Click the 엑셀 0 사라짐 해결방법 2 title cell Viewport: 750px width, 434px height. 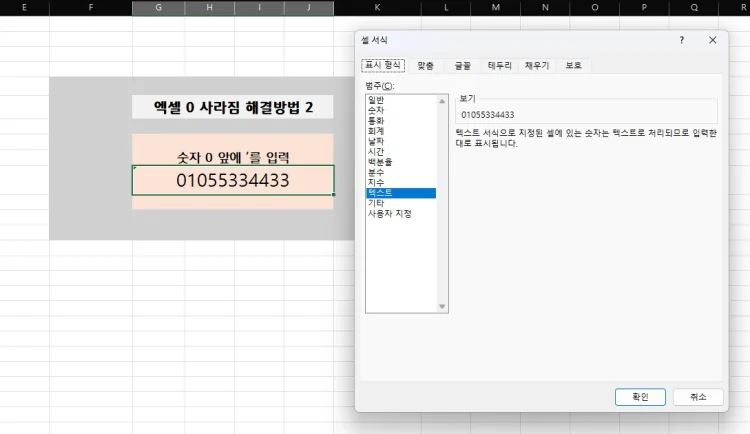coord(233,107)
